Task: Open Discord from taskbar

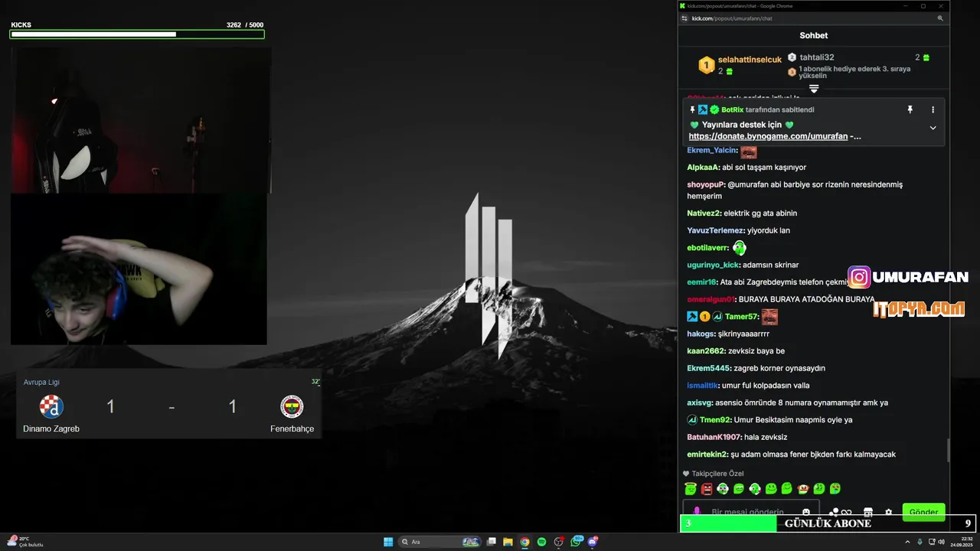Action: point(593,542)
